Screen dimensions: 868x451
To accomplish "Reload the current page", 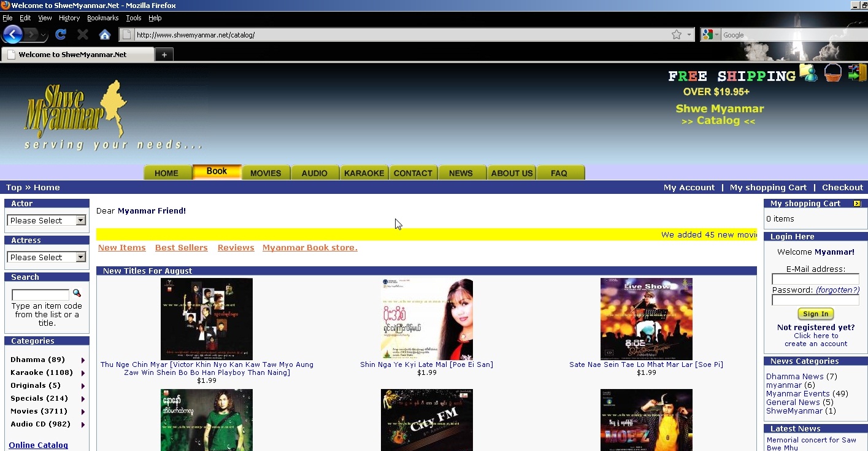I will tap(61, 34).
